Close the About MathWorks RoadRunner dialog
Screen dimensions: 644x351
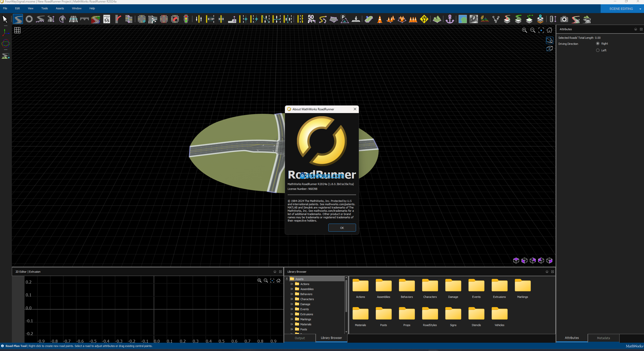coord(355,109)
